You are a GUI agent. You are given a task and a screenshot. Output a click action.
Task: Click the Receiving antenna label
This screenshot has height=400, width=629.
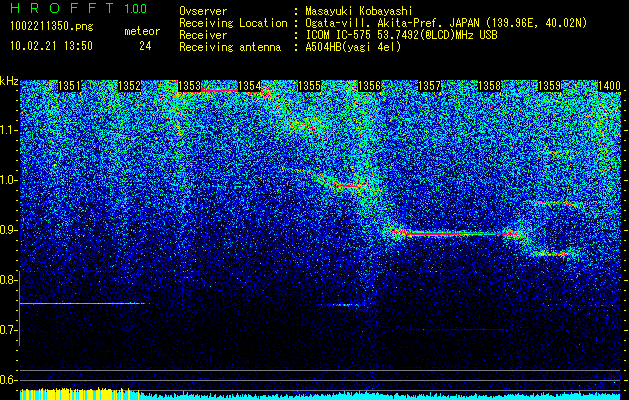(230, 47)
